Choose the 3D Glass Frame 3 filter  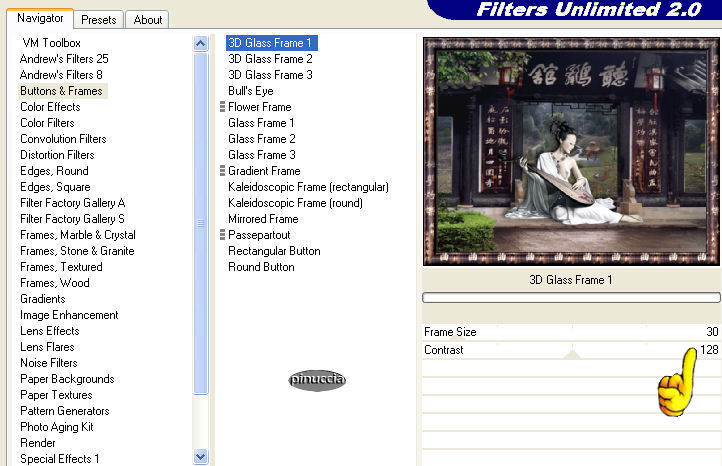point(270,75)
